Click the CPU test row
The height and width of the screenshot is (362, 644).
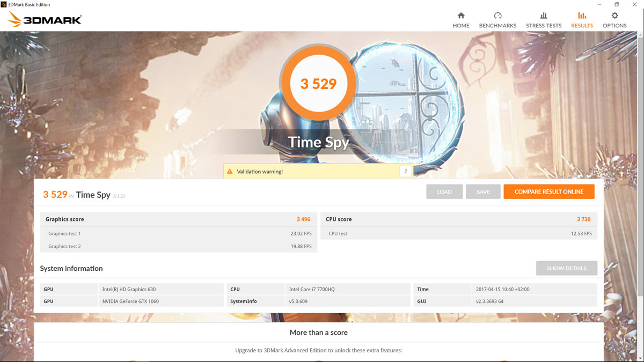click(x=459, y=234)
